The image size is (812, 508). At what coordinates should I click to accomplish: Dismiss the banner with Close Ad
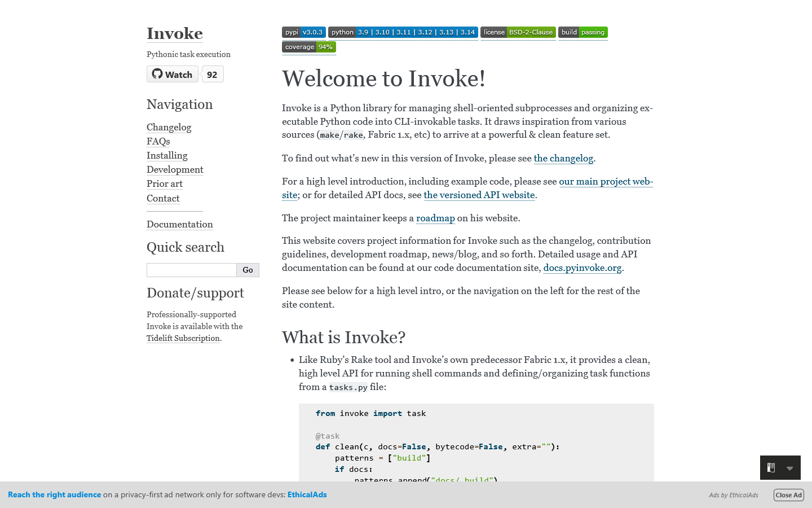(788, 495)
